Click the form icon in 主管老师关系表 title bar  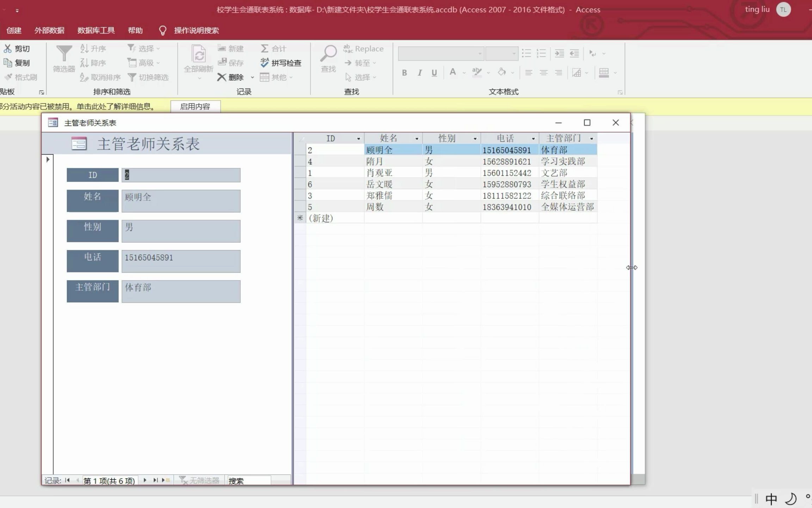click(x=53, y=122)
